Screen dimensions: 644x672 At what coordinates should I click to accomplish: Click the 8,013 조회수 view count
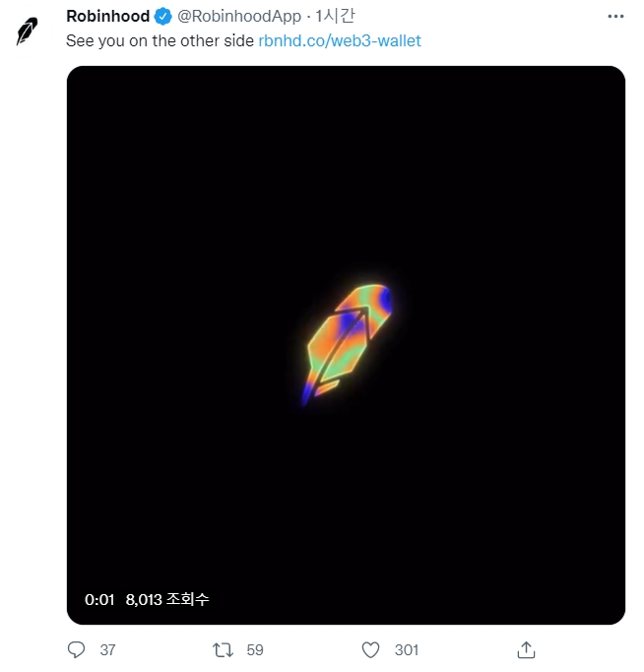point(167,599)
